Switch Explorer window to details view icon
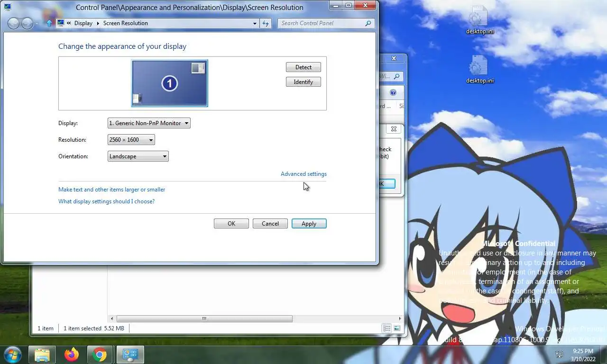The width and height of the screenshot is (607, 364). pos(387,328)
